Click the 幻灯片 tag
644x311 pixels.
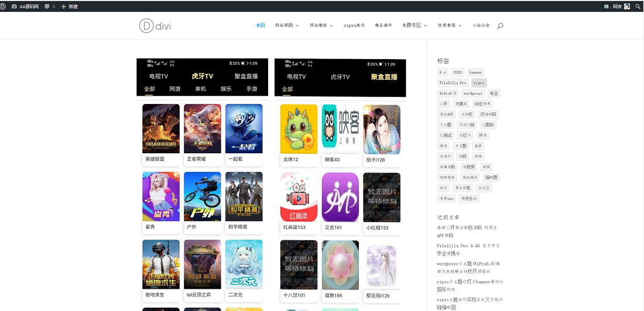[466, 136]
